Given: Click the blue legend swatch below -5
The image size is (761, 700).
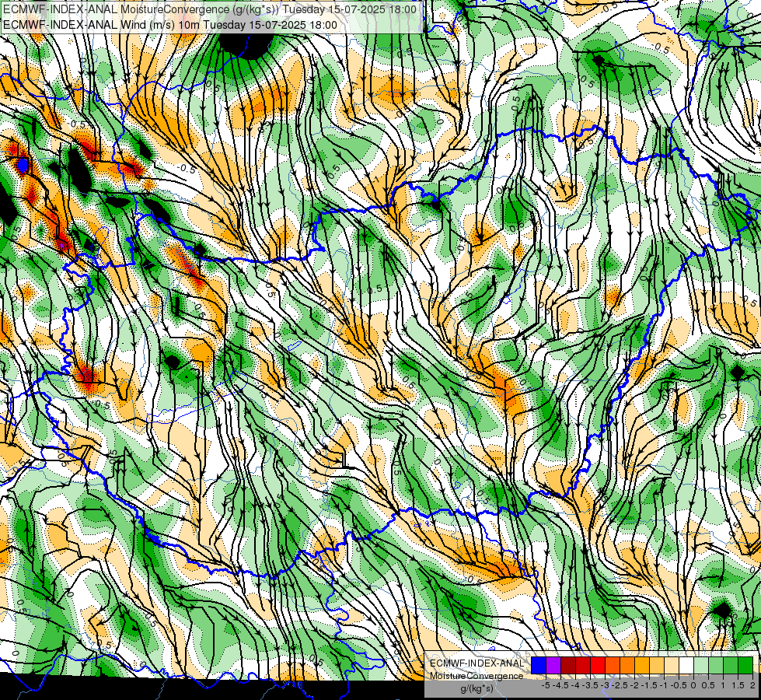Looking at the screenshot, I should click(539, 666).
